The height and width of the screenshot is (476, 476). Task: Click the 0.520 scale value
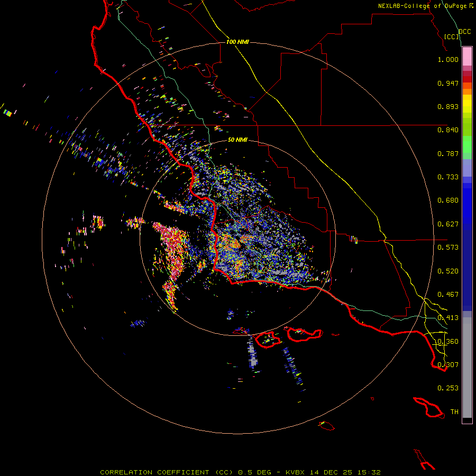(x=448, y=271)
